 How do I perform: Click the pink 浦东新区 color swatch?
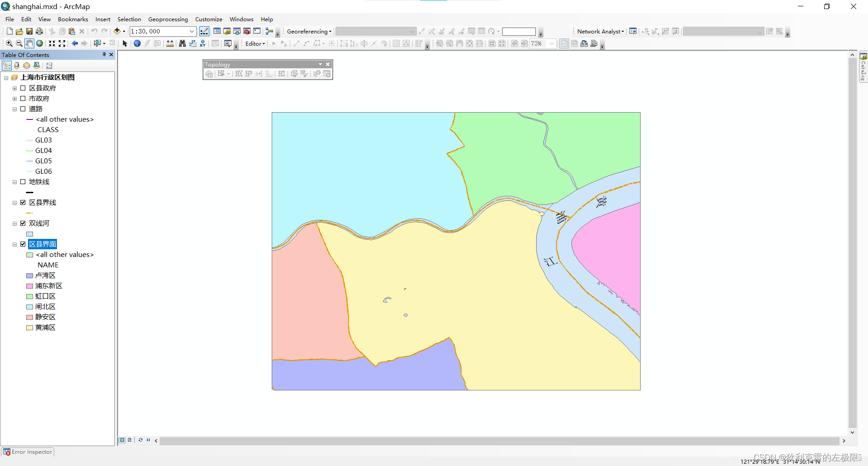pyautogui.click(x=29, y=285)
